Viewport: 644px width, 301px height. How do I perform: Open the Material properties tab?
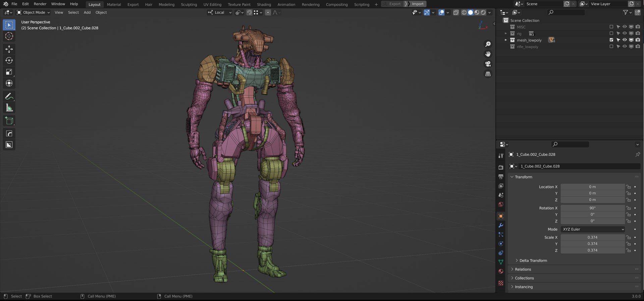501,271
